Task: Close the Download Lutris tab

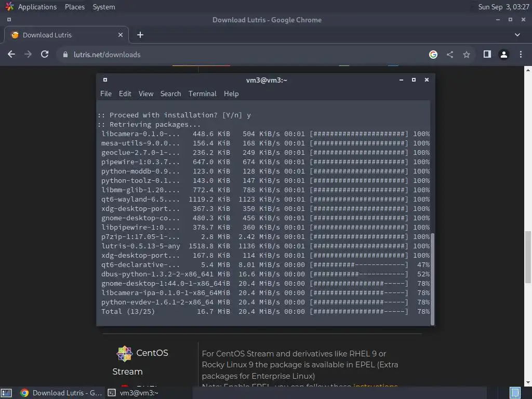Action: coord(121,35)
